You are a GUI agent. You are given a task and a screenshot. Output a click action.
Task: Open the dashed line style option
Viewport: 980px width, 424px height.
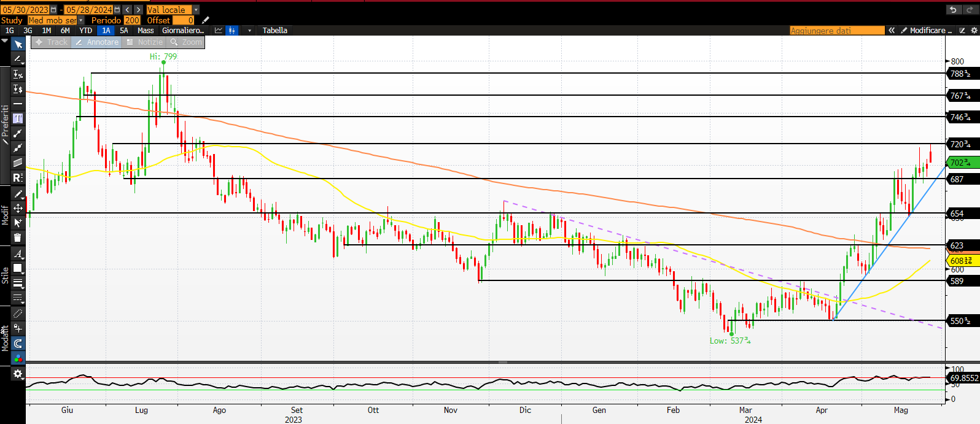pyautogui.click(x=18, y=298)
